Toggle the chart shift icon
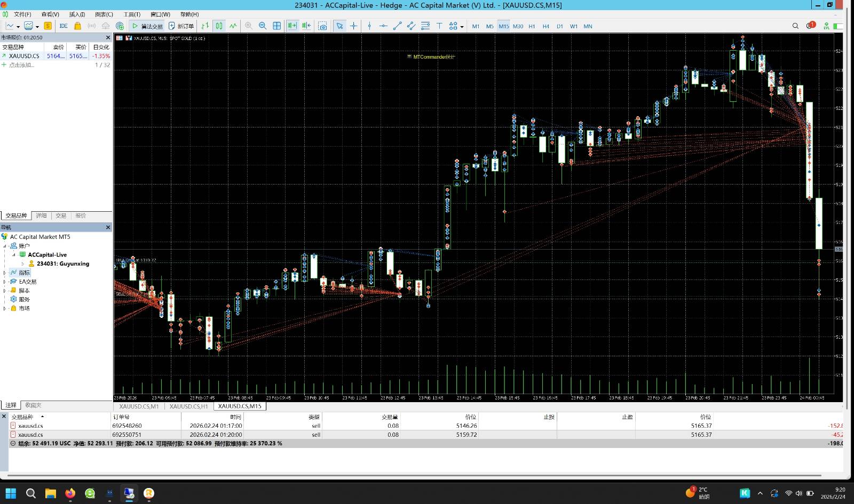This screenshot has width=854, height=504. (x=306, y=26)
